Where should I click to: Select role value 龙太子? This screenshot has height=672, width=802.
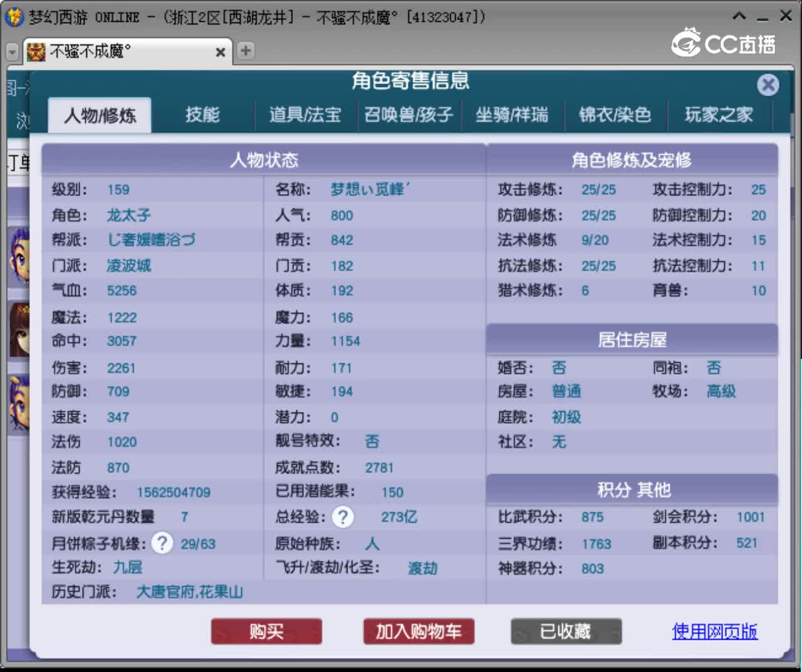pyautogui.click(x=128, y=215)
